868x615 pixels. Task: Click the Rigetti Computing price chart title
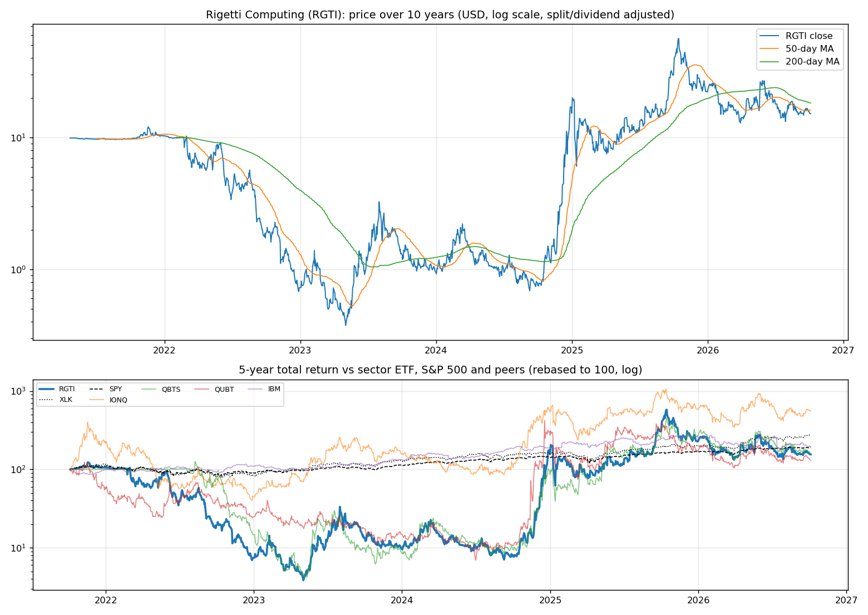440,14
